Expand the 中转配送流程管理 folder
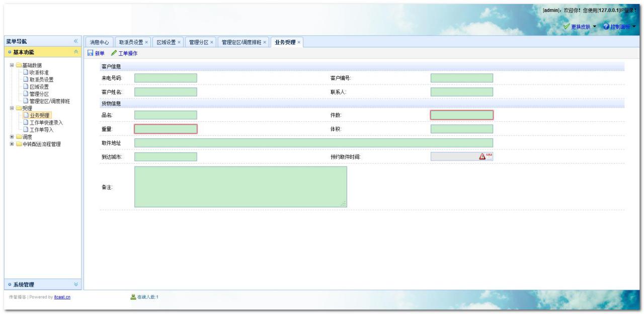The height and width of the screenshot is (314, 644). coord(12,144)
